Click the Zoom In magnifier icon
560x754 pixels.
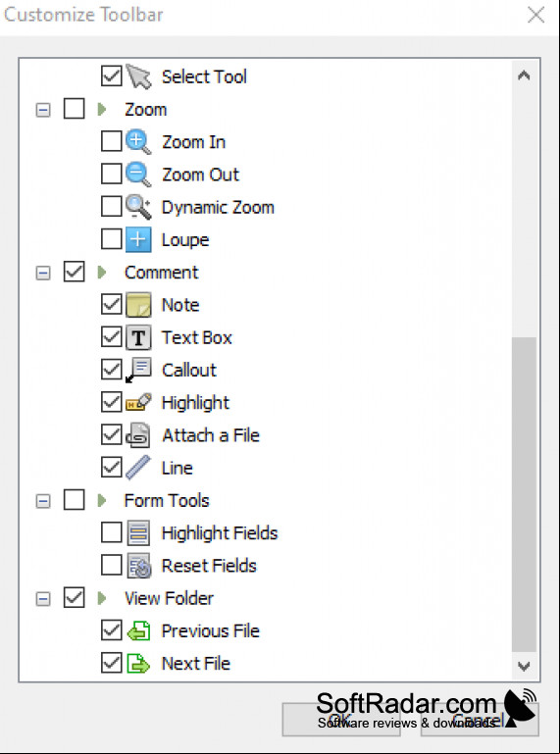pyautogui.click(x=138, y=142)
